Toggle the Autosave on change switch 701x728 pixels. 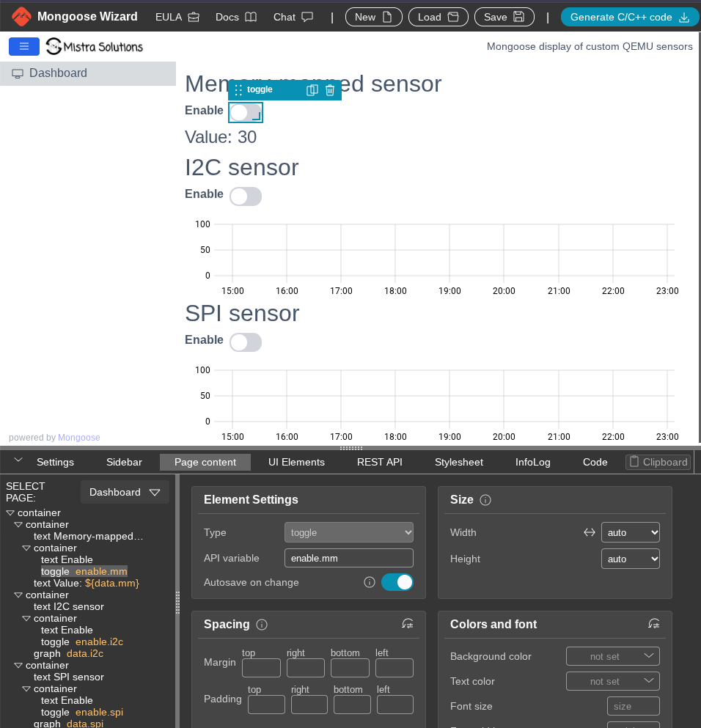(397, 582)
